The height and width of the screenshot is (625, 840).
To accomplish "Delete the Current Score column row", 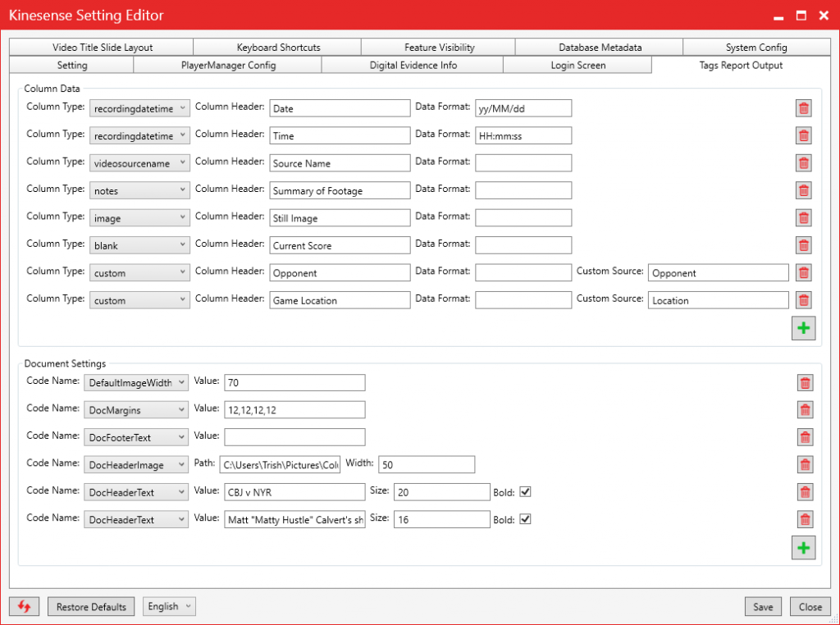I will (804, 245).
